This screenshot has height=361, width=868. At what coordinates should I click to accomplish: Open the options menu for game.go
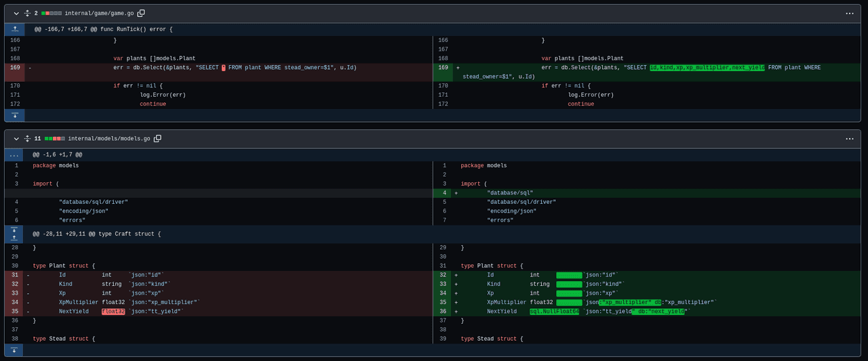pos(849,13)
